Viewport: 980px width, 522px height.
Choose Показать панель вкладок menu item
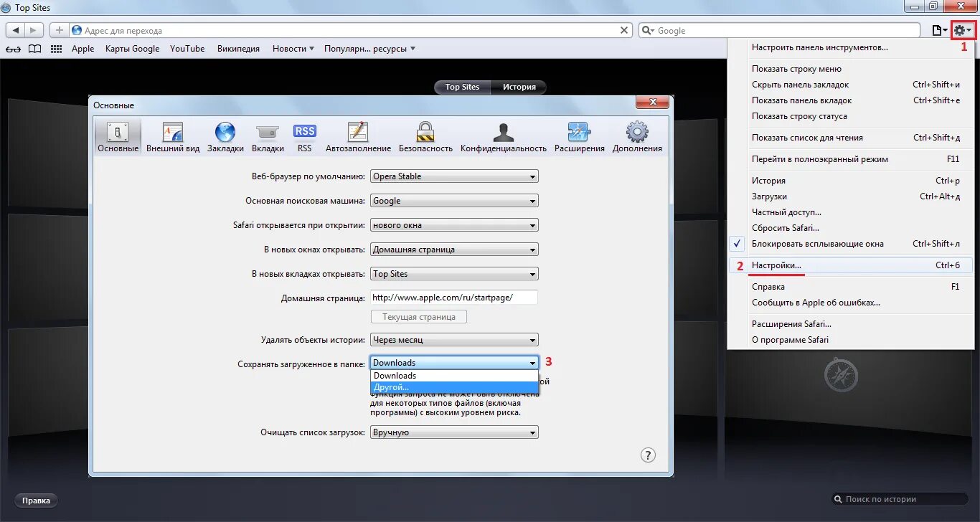850,100
